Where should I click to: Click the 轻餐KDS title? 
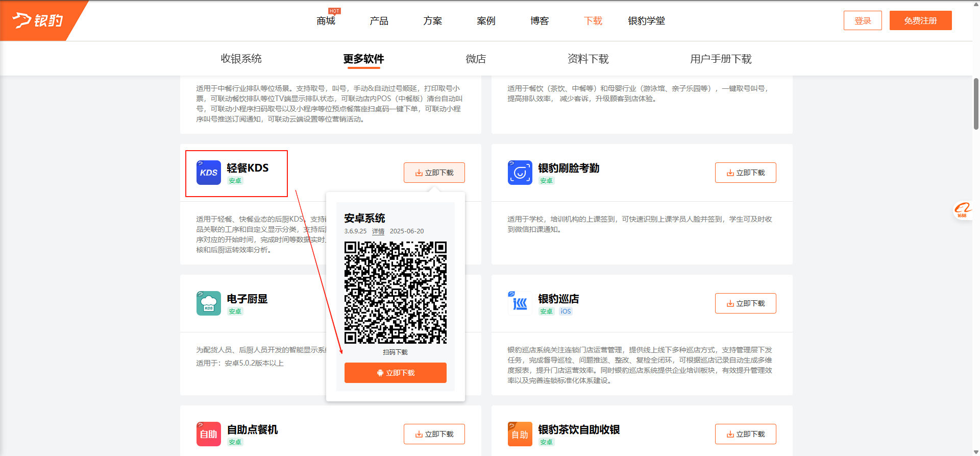coord(248,168)
